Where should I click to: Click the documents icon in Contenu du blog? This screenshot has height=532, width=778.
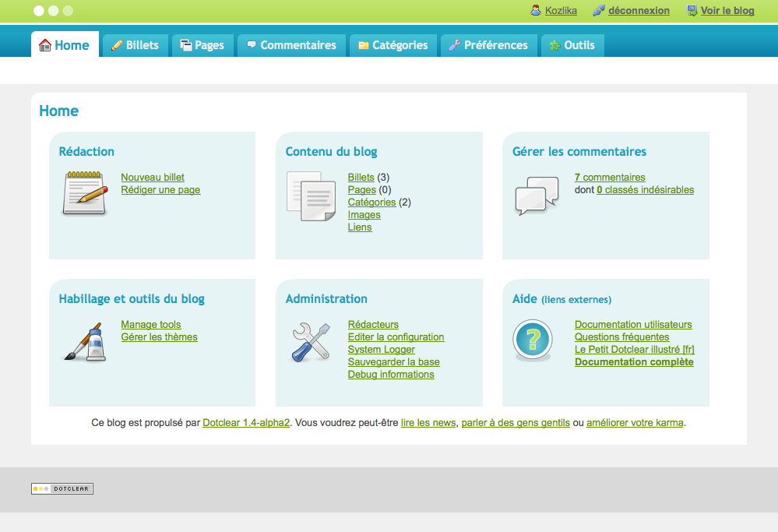[x=310, y=196]
